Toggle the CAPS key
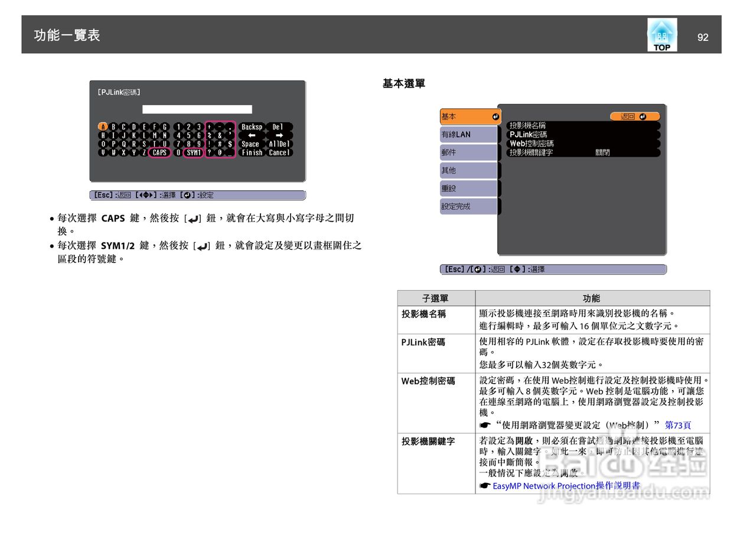Viewport: 756px width, 535px height. pos(159,153)
